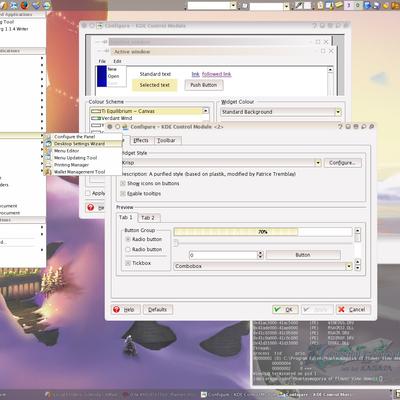Switch to the Effects tab
Viewport: 400px width, 400px height.
141,140
